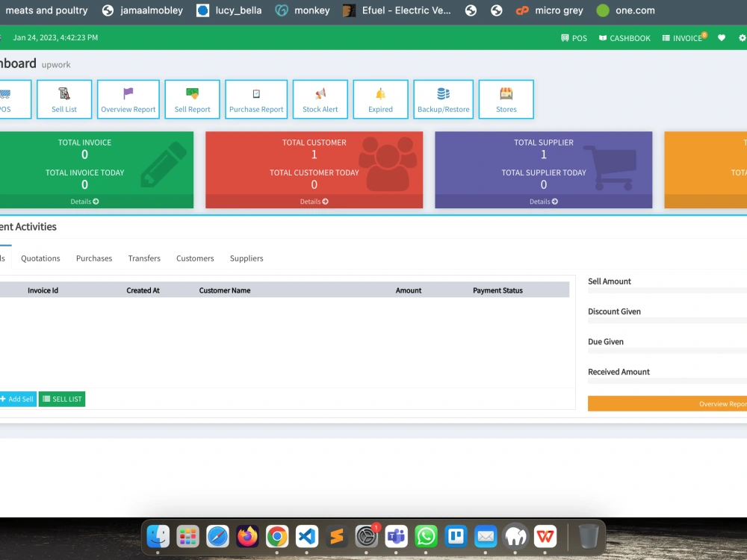Click the Payment Status column header
The image size is (747, 560).
498,290
